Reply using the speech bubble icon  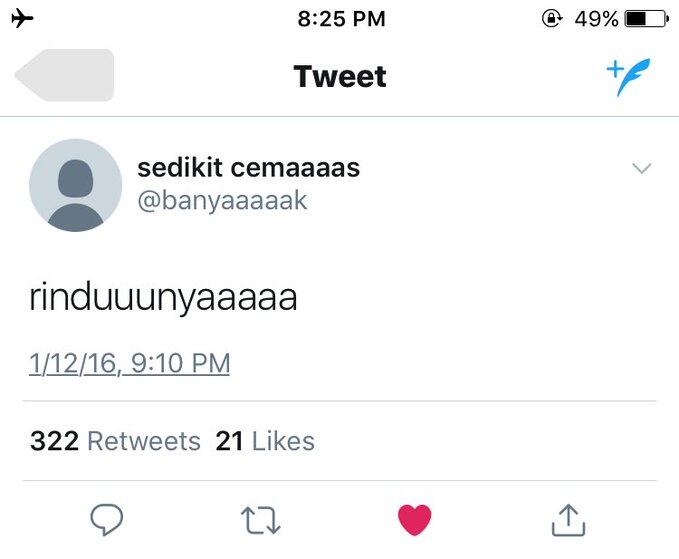pos(107,518)
